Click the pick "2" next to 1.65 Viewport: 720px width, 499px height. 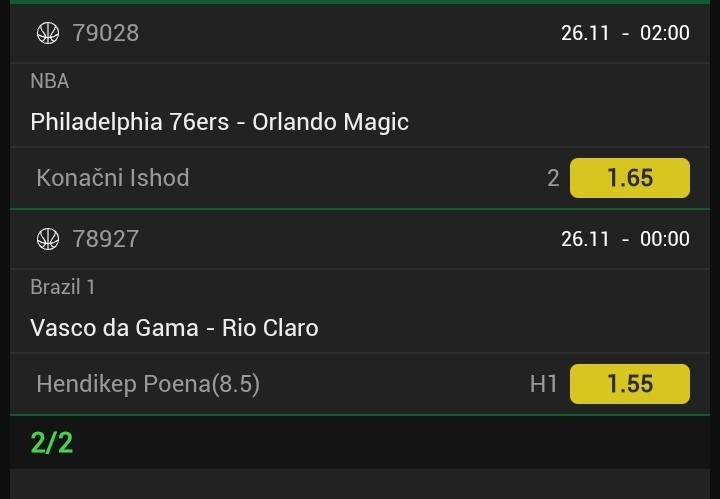553,179
